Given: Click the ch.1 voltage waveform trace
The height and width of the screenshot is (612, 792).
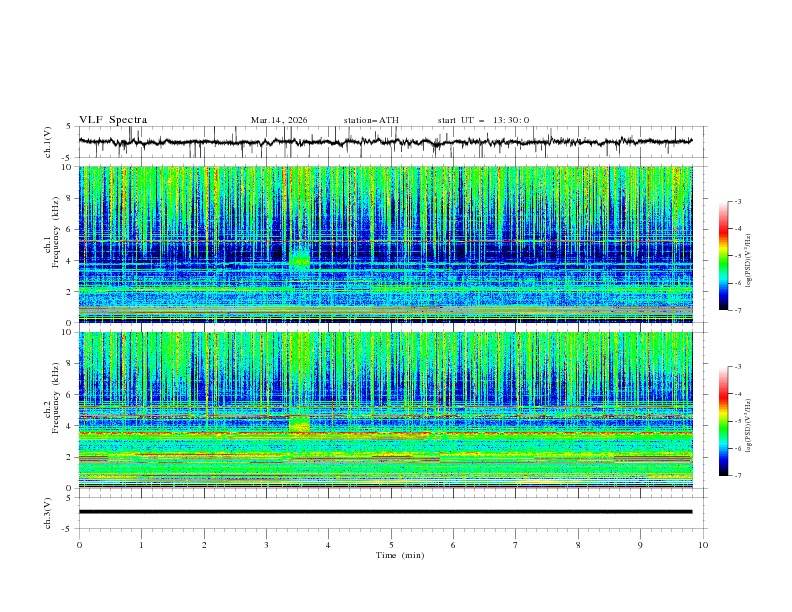Looking at the screenshot, I should pos(385,142).
